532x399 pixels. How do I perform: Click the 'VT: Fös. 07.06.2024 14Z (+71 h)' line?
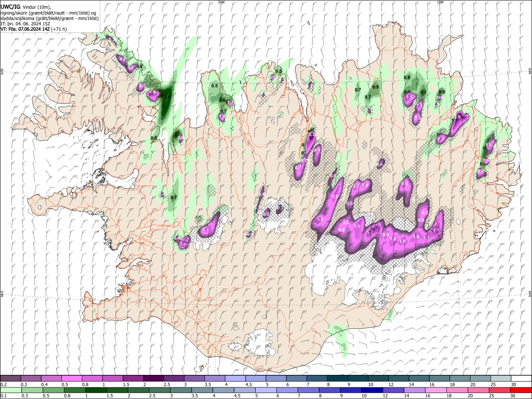[x=34, y=29]
